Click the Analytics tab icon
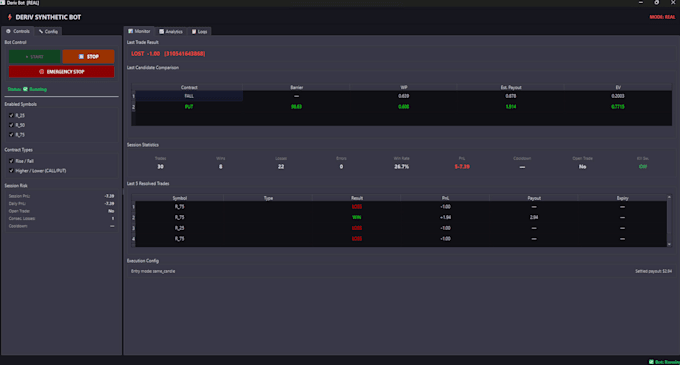680x365 pixels. pos(161,32)
